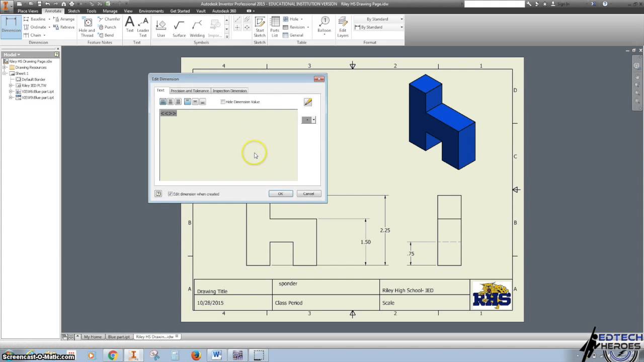The image size is (644, 362).
Task: Click the Welding symbol tool
Action: 197,29
